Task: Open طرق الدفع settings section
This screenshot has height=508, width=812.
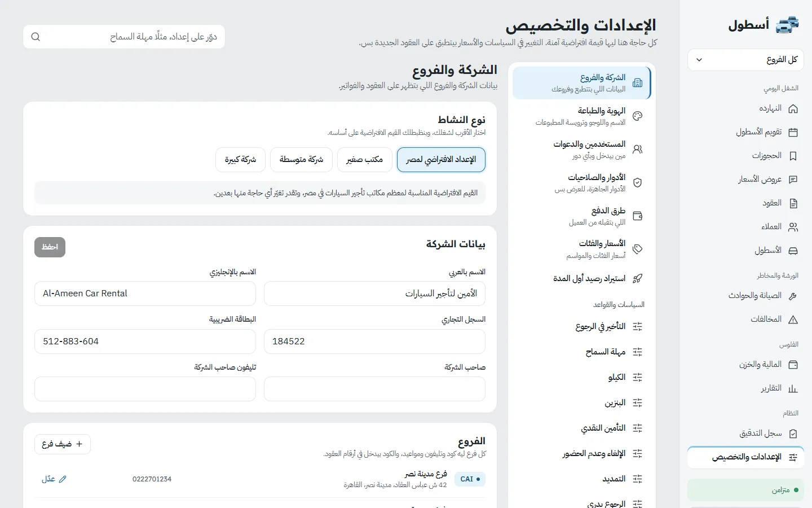Action: tap(581, 216)
